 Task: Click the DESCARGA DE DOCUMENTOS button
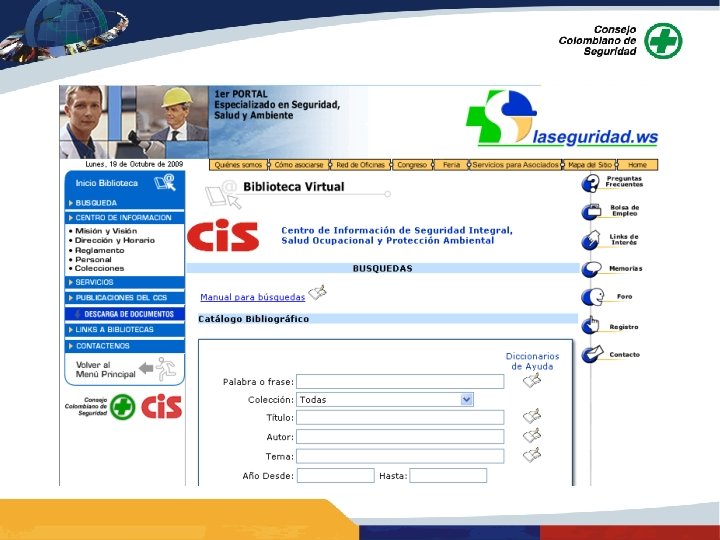point(124,314)
